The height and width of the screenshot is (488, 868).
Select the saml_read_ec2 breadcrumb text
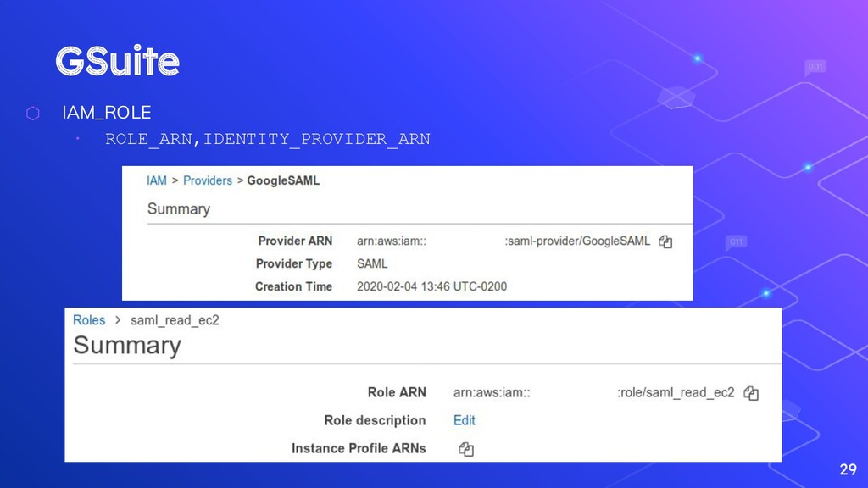175,320
